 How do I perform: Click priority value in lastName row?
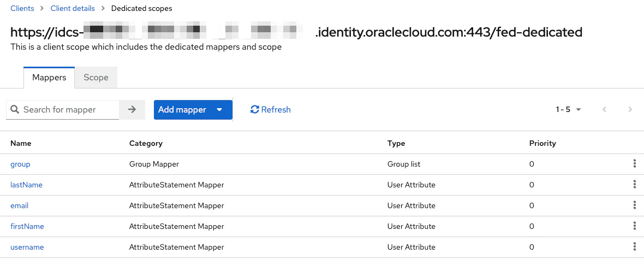coord(532,185)
